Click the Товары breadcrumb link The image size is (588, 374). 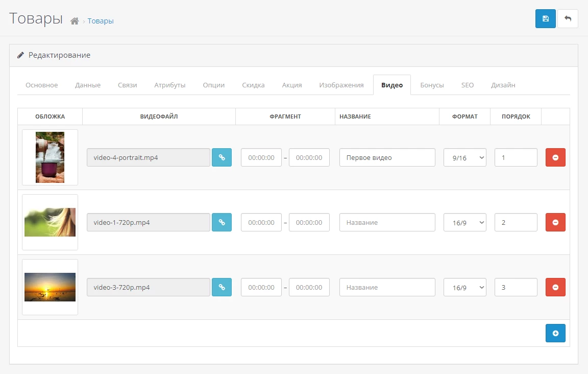tap(101, 21)
